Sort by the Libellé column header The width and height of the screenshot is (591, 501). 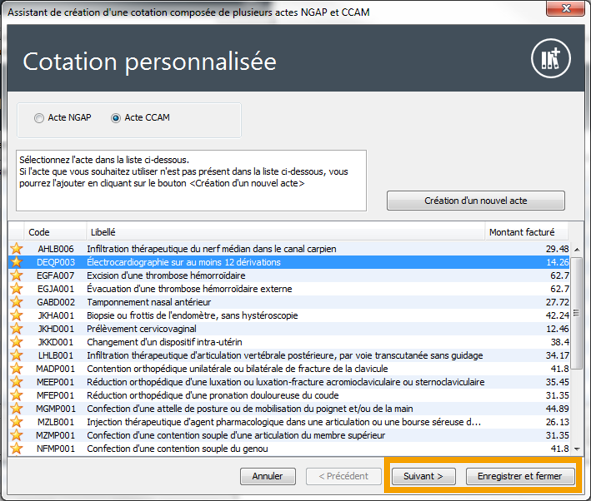(x=286, y=232)
